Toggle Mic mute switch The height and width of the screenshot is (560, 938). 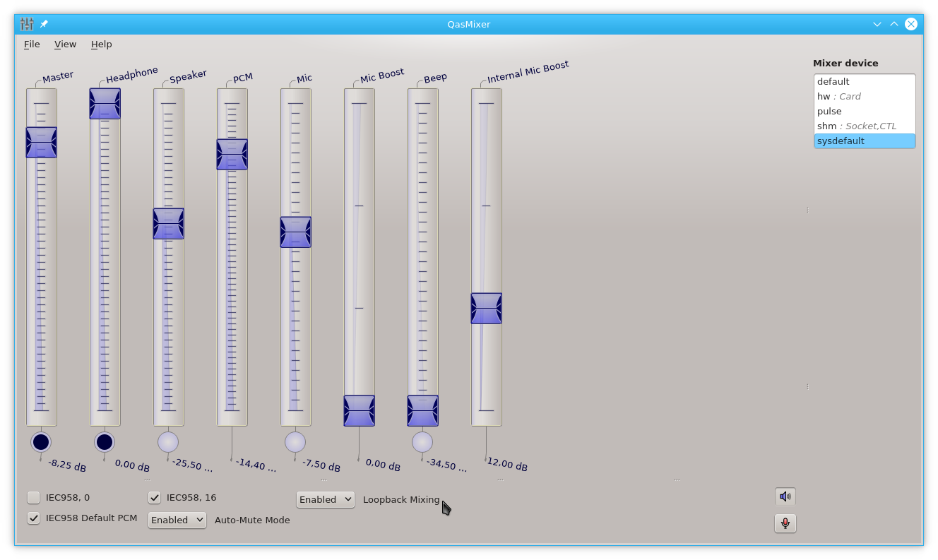(295, 442)
